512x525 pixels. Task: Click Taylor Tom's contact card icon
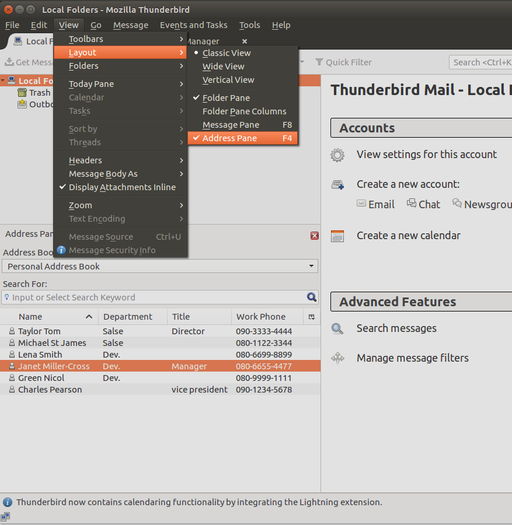(12, 331)
